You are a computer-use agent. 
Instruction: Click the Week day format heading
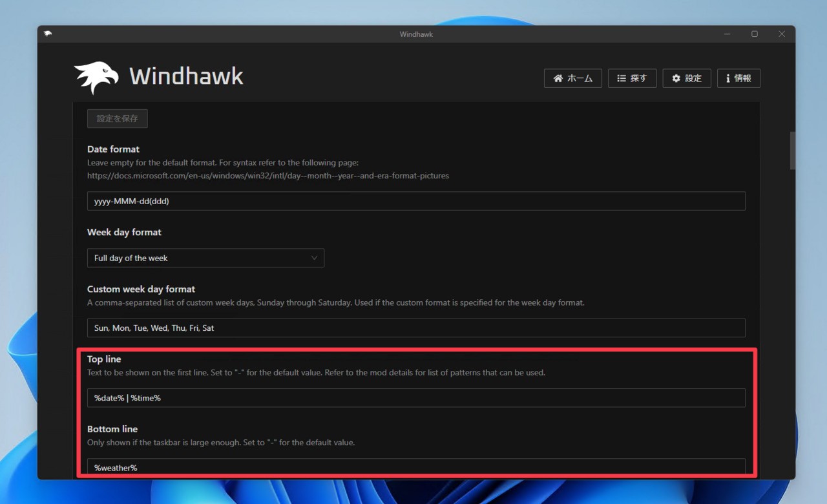coord(124,232)
